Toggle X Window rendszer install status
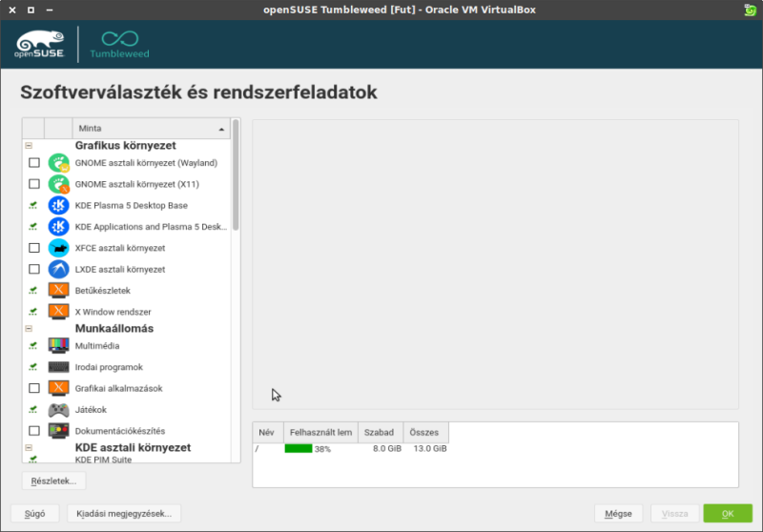The width and height of the screenshot is (763, 532). pyautogui.click(x=33, y=312)
